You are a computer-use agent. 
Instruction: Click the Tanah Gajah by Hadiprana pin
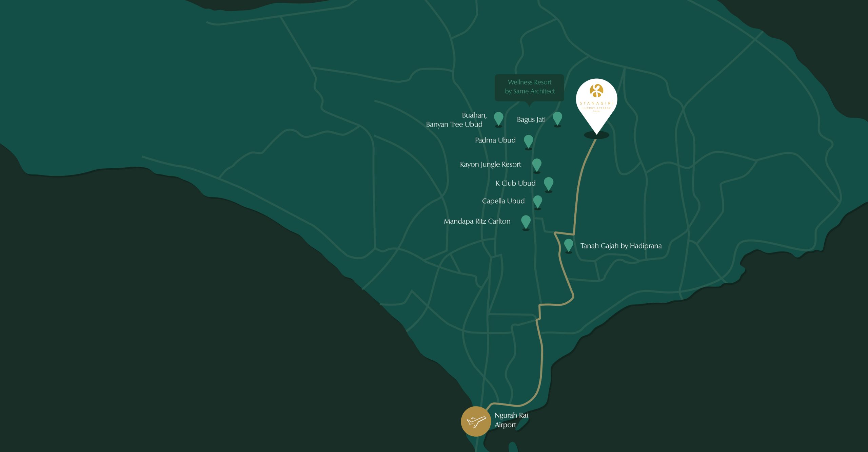tap(569, 246)
